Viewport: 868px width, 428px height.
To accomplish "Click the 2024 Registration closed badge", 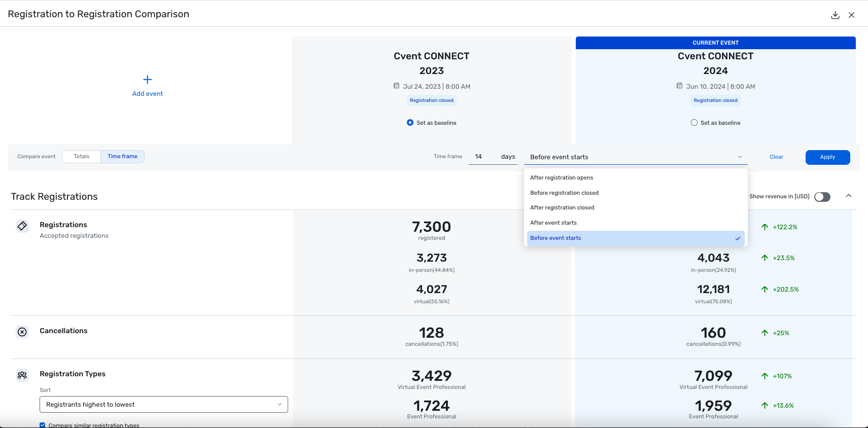I will click(715, 100).
